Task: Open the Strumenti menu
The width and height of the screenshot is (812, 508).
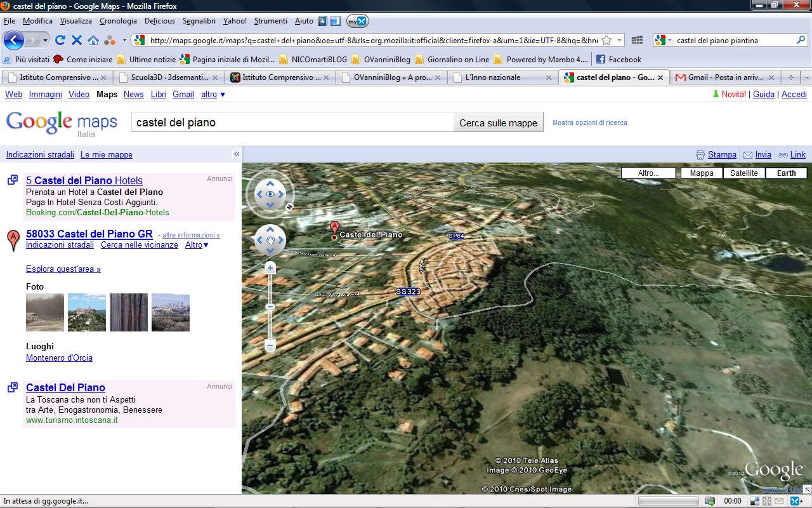Action: [x=271, y=21]
